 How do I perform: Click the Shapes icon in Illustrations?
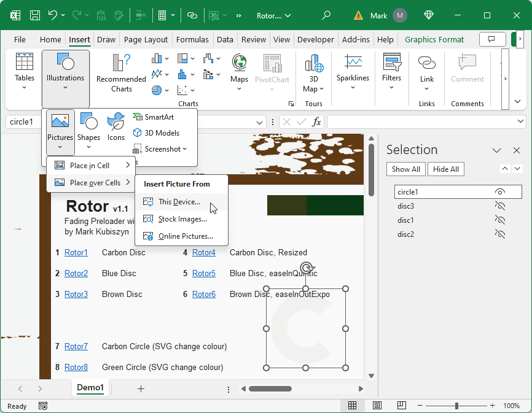pos(88,127)
